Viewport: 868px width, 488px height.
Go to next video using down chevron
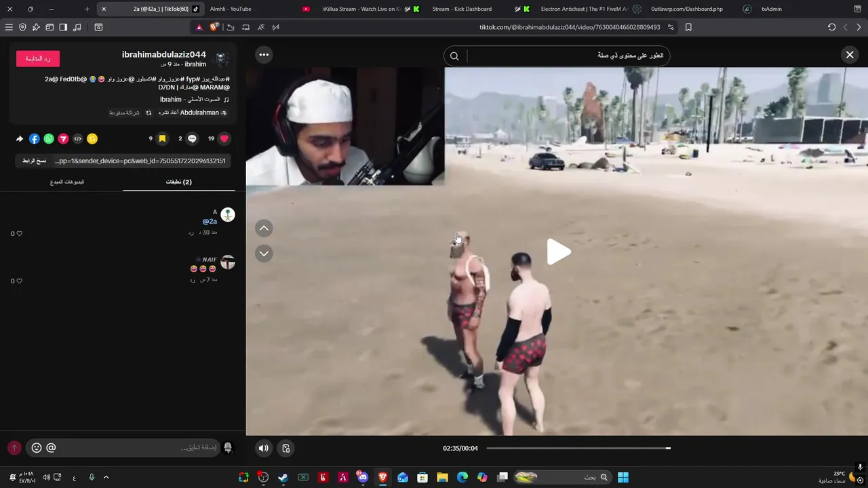[264, 253]
